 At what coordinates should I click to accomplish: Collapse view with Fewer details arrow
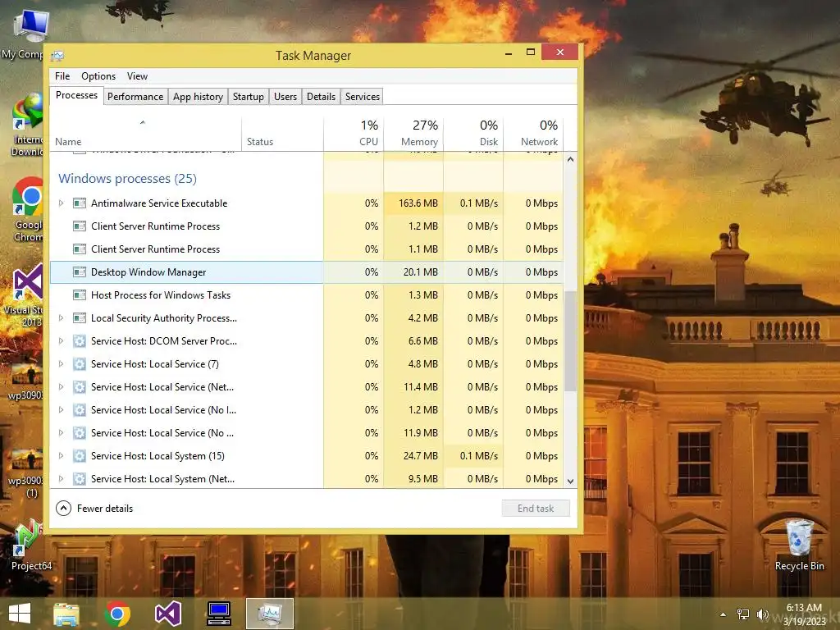click(63, 509)
